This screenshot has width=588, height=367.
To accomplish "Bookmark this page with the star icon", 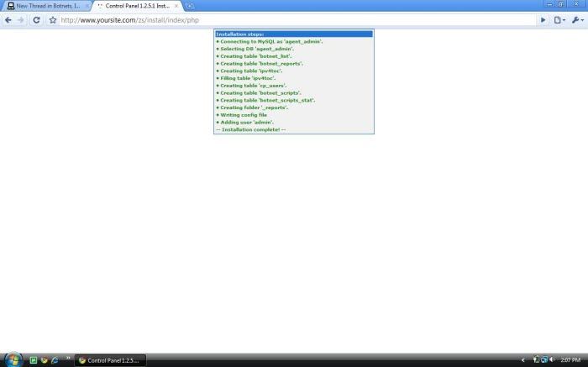I will point(52,19).
